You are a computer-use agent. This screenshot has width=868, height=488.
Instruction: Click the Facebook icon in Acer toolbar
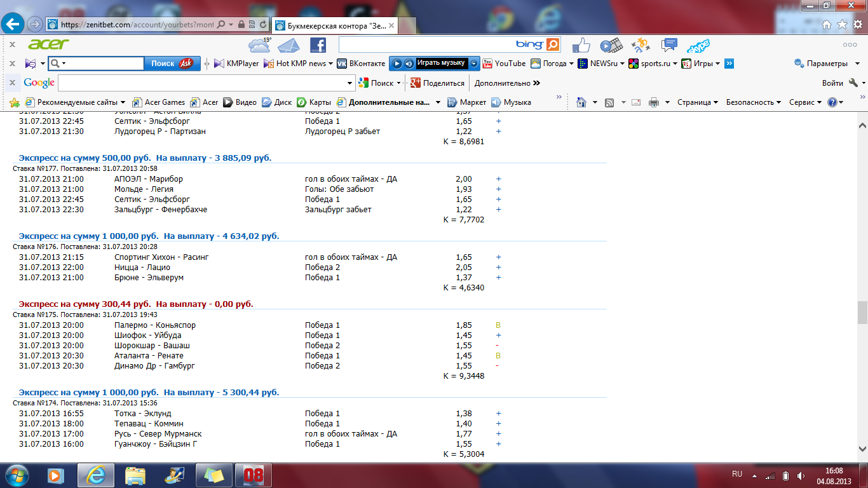(318, 44)
